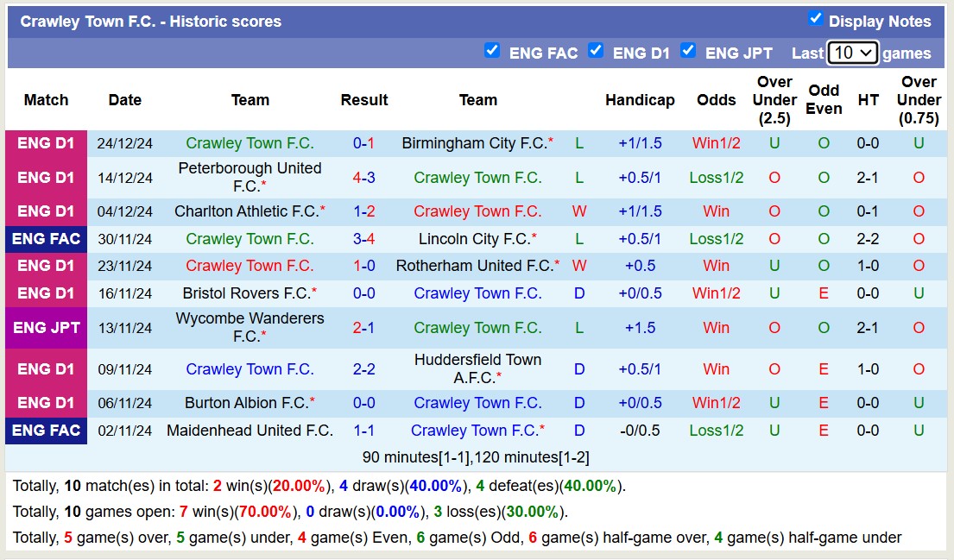Screen dimensions: 954x560
Task: Uncheck the ENG FAC filter
Action: click(x=492, y=51)
